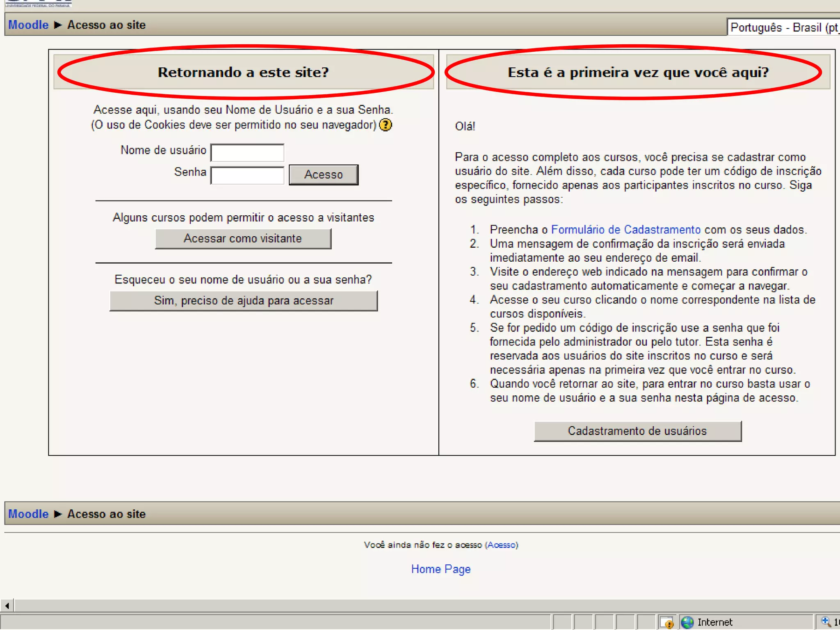Click the yellow cookies help icon
Screen dimensions: 840x630
pos(385,125)
